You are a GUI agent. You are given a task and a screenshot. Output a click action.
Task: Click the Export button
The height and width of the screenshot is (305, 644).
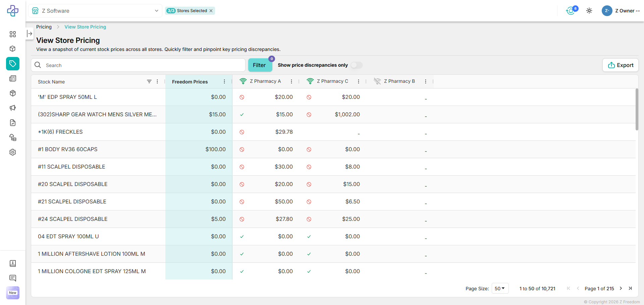[620, 65]
